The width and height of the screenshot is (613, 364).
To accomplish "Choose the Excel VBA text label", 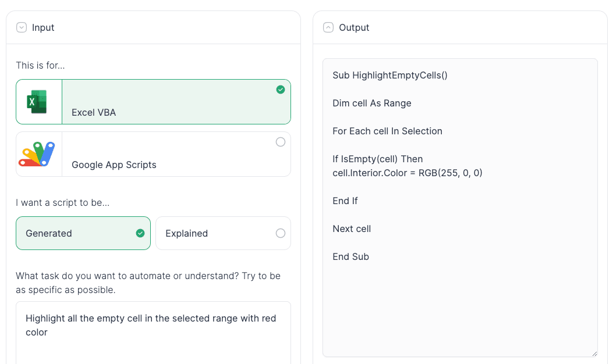I will 94,112.
